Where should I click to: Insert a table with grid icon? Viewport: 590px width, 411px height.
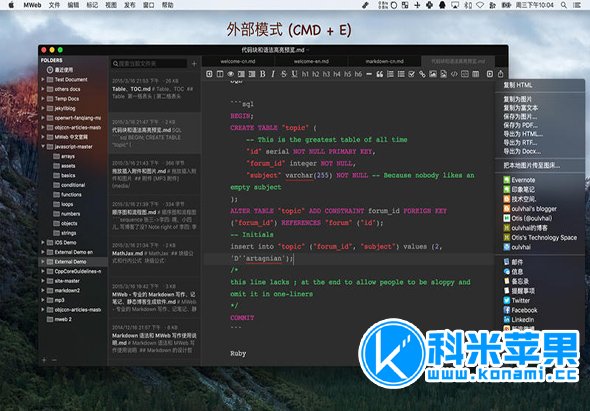pyautogui.click(x=476, y=74)
